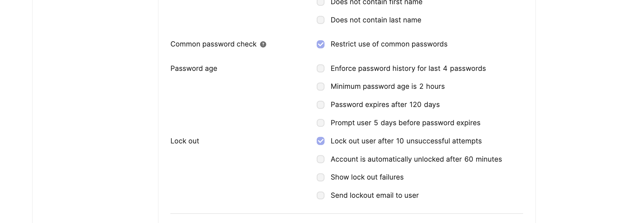644x223 pixels.
Task: Edit the auto-unlock minutes value '60'
Action: [469, 159]
